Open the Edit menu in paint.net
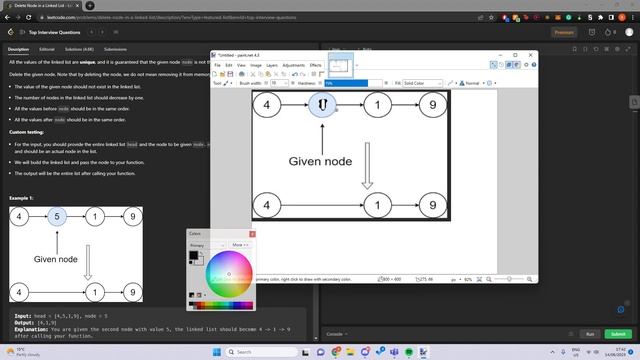This screenshot has width=640, height=360. pos(229,65)
